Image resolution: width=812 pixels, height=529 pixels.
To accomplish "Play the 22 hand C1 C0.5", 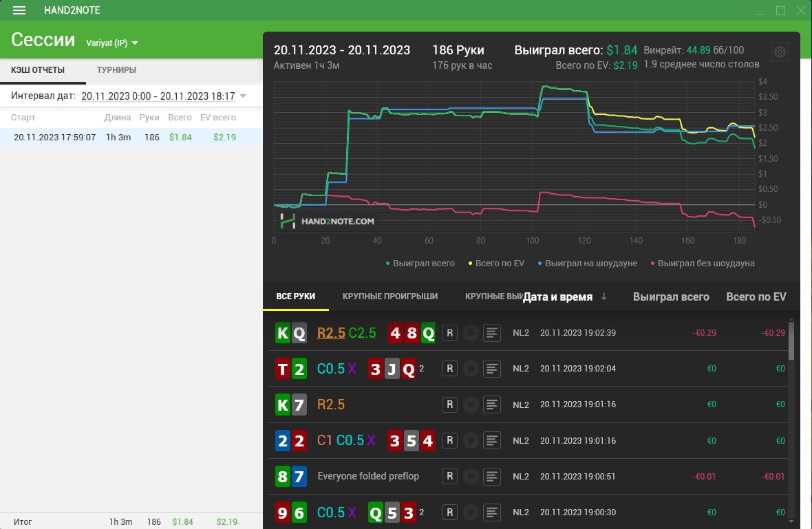I will pyautogui.click(x=471, y=440).
